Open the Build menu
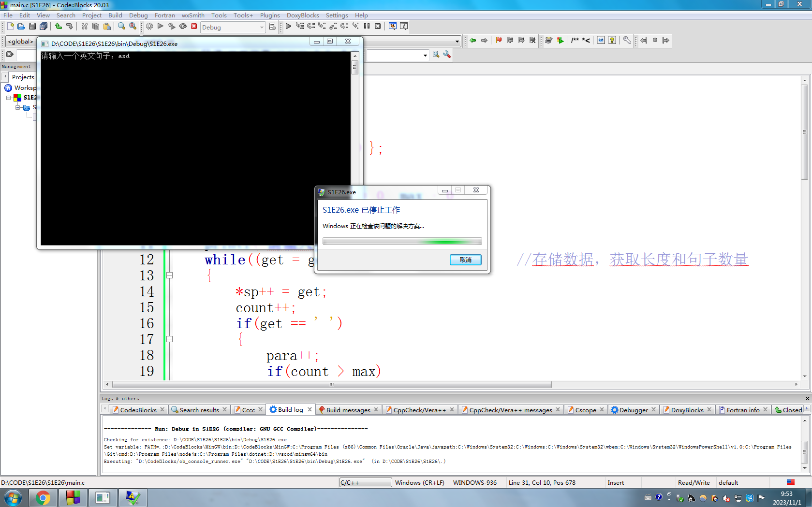 click(115, 15)
